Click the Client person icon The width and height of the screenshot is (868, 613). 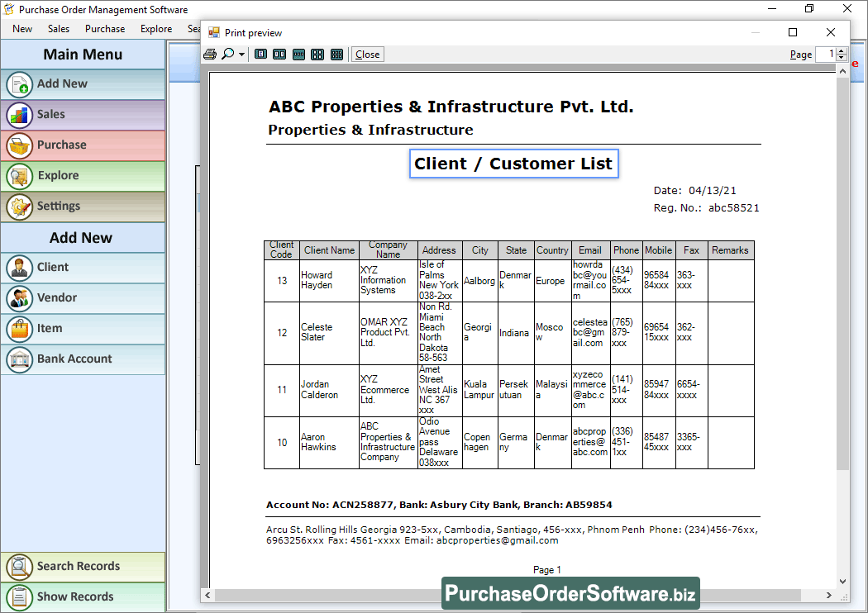pos(19,268)
